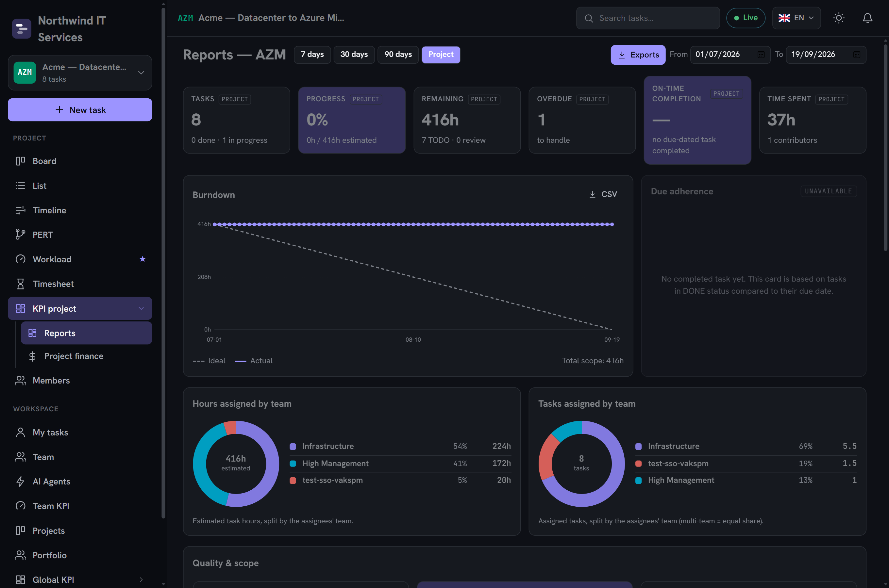The width and height of the screenshot is (889, 588).
Task: Switch theme with the sun icon
Action: coord(839,18)
